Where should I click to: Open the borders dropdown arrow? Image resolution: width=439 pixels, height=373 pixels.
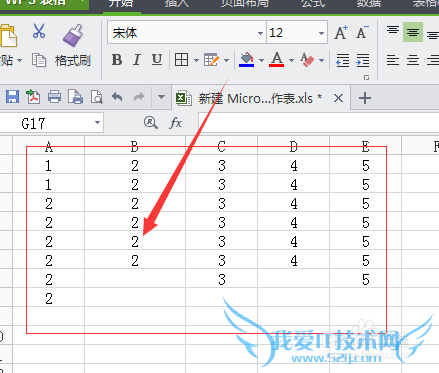pos(196,60)
